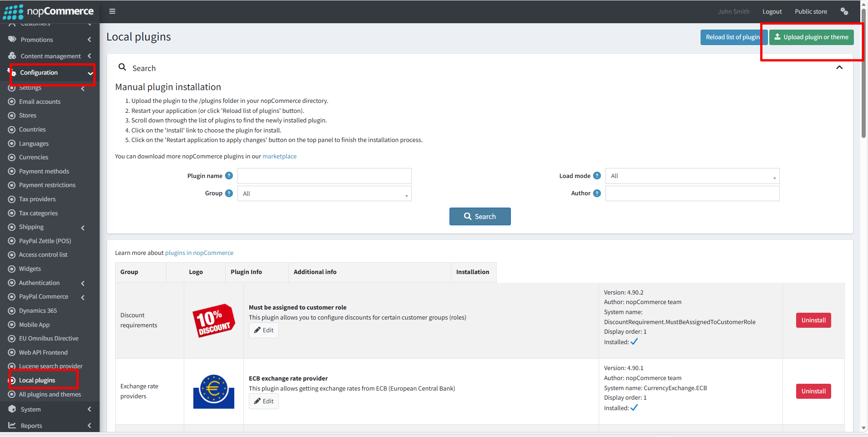Open the Load mode dropdown
Viewport: 868px width, 437px height.
692,176
